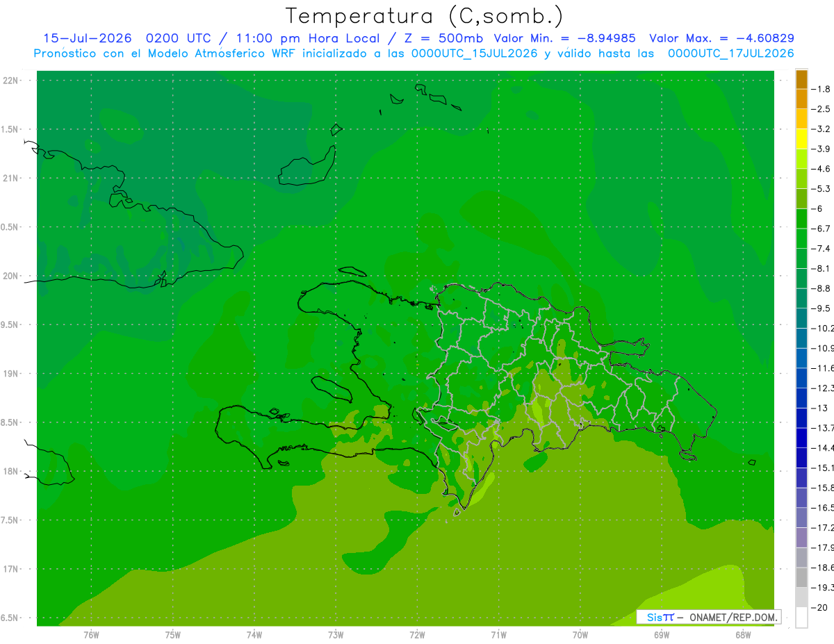Click the '8.5N' latitude label
The image size is (834, 644).
click(10, 422)
